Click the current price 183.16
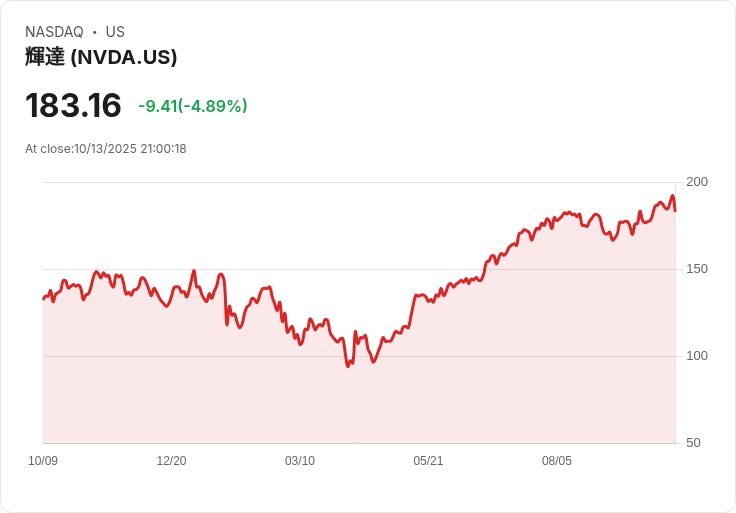 coord(73,105)
